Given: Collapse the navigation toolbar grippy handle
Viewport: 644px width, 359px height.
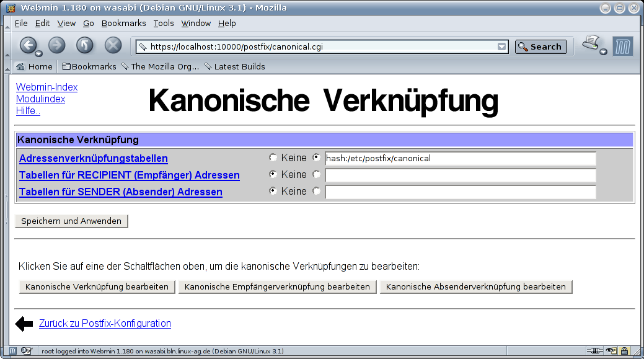Looking at the screenshot, I should tap(7, 45).
